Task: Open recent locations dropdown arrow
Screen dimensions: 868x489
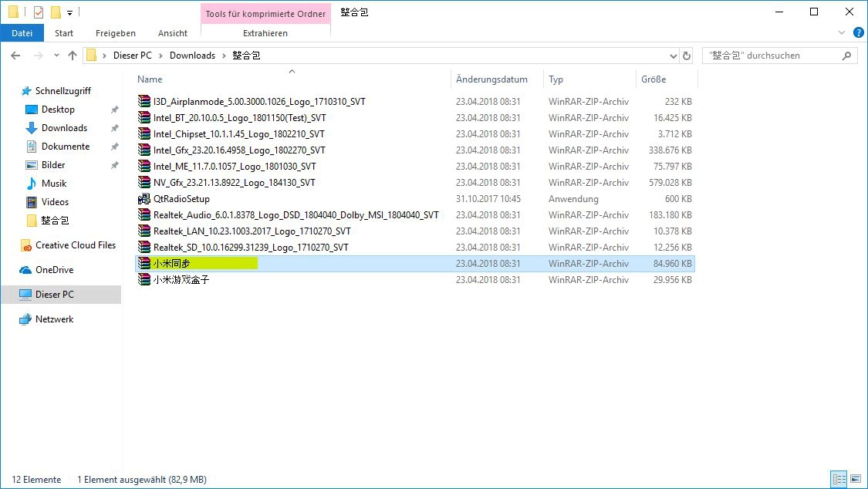Action: [56, 56]
